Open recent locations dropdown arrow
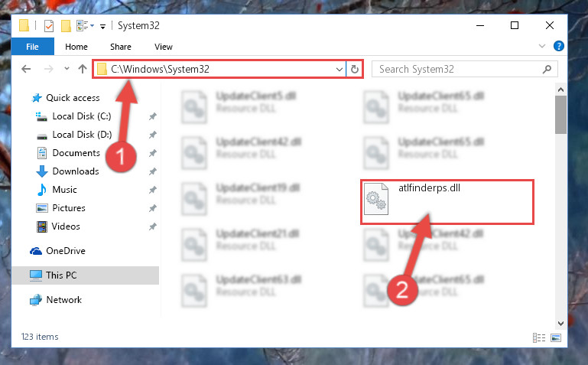588x365 pixels. point(67,69)
